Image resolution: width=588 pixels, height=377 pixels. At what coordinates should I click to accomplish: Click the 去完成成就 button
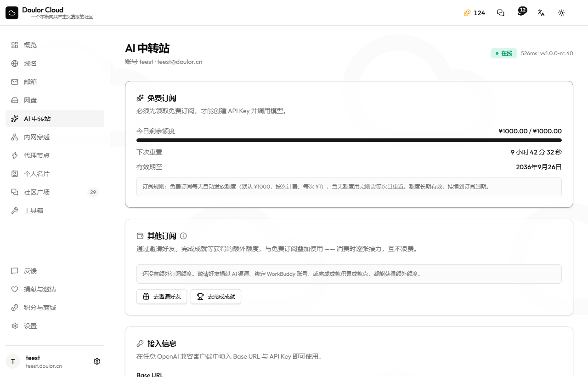216,297
